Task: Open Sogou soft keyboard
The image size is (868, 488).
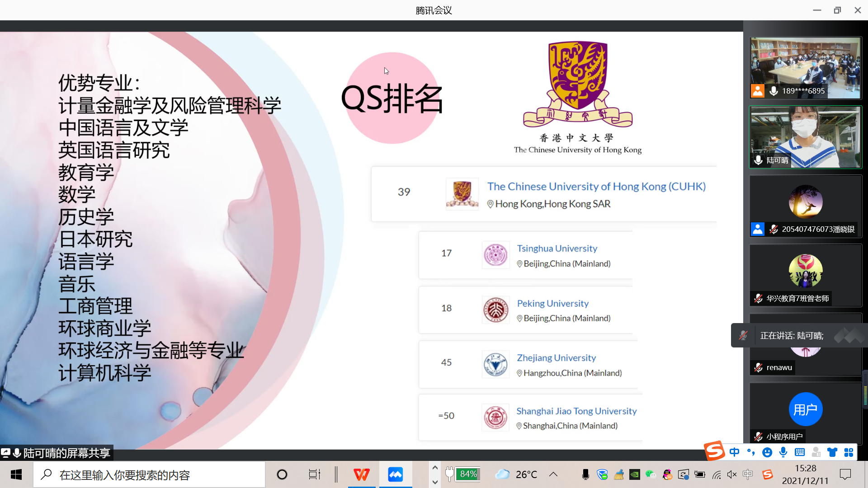Action: [x=800, y=452]
